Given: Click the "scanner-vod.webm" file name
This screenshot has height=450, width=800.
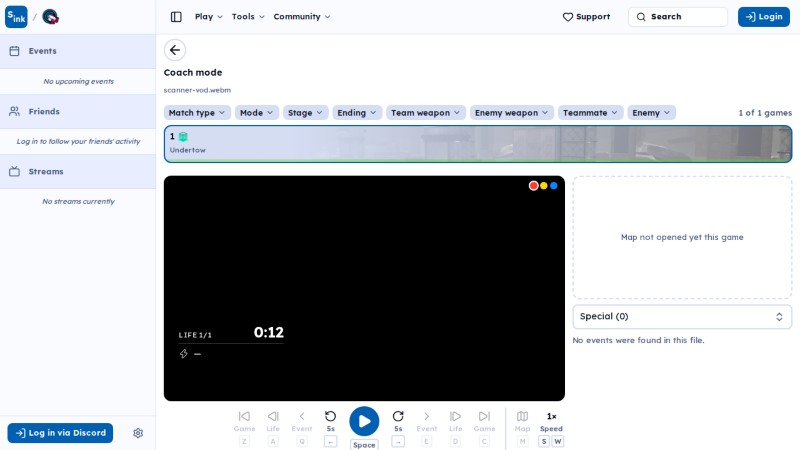Looking at the screenshot, I should [x=197, y=90].
